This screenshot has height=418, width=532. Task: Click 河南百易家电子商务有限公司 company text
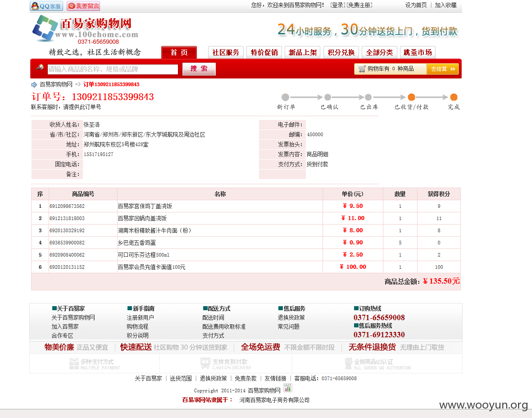pyautogui.click(x=274, y=400)
